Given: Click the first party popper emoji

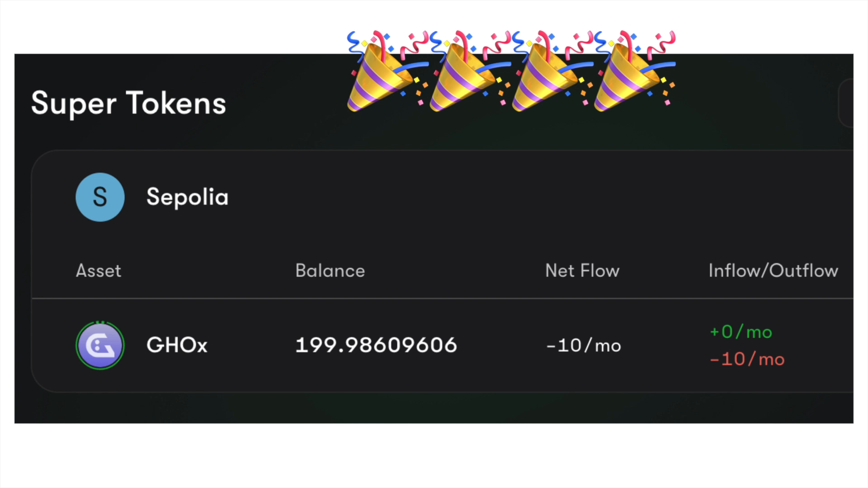Looking at the screenshot, I should (388, 71).
